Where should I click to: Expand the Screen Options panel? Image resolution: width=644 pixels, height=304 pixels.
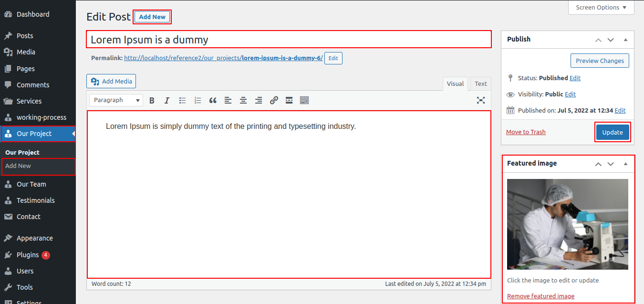click(x=601, y=8)
